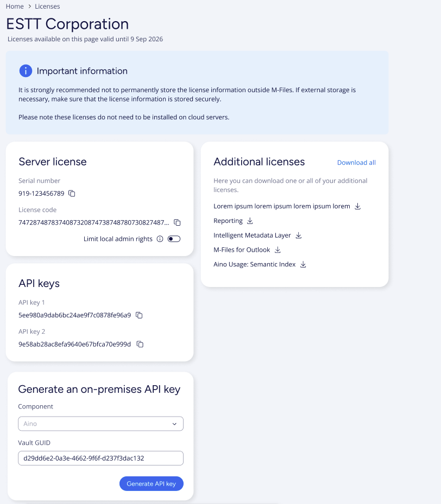
Task: Click the Vault GUID input field
Action: (x=100, y=458)
